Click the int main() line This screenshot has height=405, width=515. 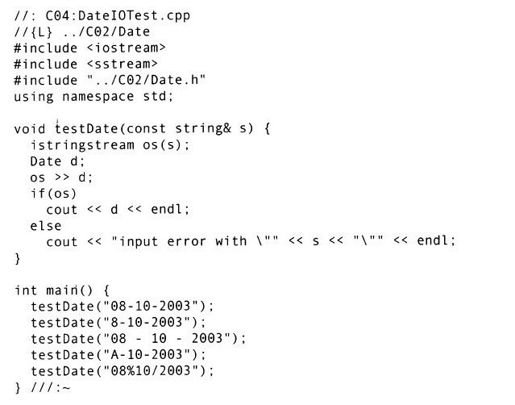pyautogui.click(x=62, y=290)
